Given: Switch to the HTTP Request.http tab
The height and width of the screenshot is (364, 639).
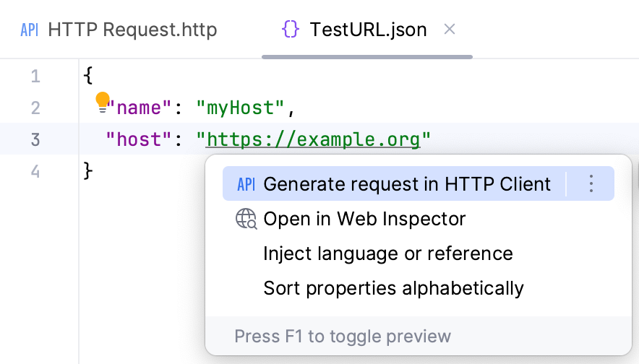Looking at the screenshot, I should pyautogui.click(x=132, y=30).
